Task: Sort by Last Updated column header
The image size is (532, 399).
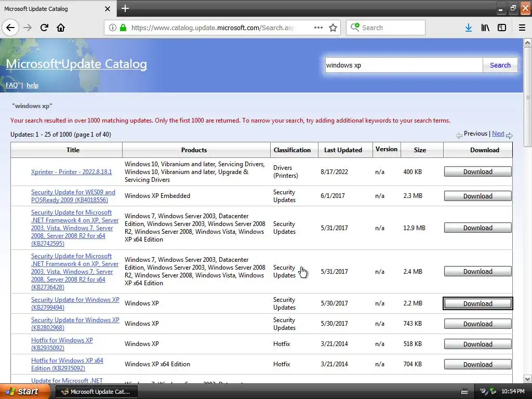Action: (x=343, y=150)
